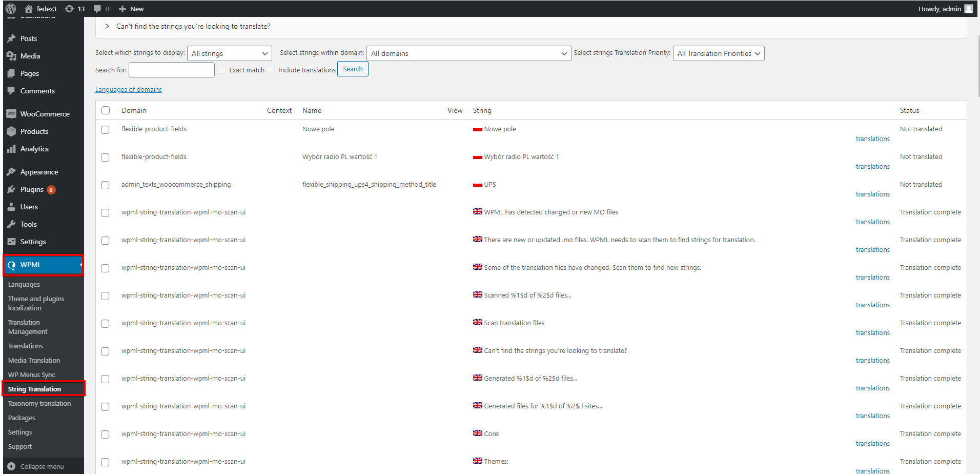
Task: Check the Nowe pole row checkbox
Action: click(105, 130)
